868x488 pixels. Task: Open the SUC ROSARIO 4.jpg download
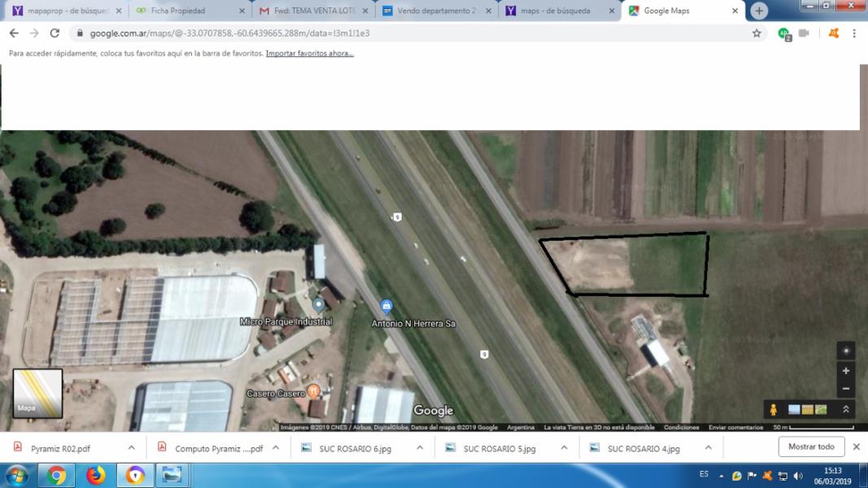click(643, 448)
